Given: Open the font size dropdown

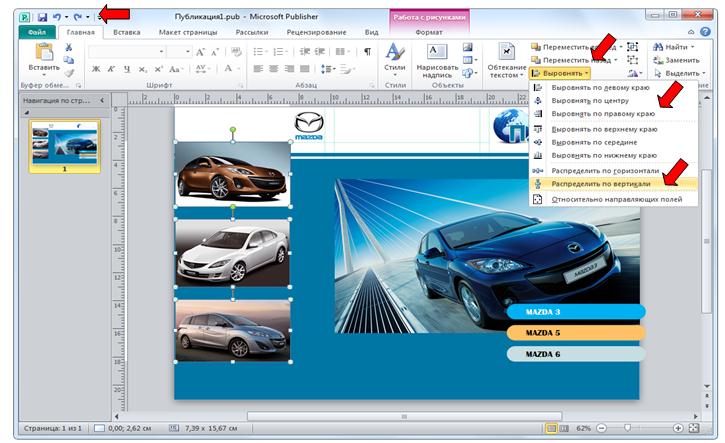Looking at the screenshot, I should coord(188,52).
